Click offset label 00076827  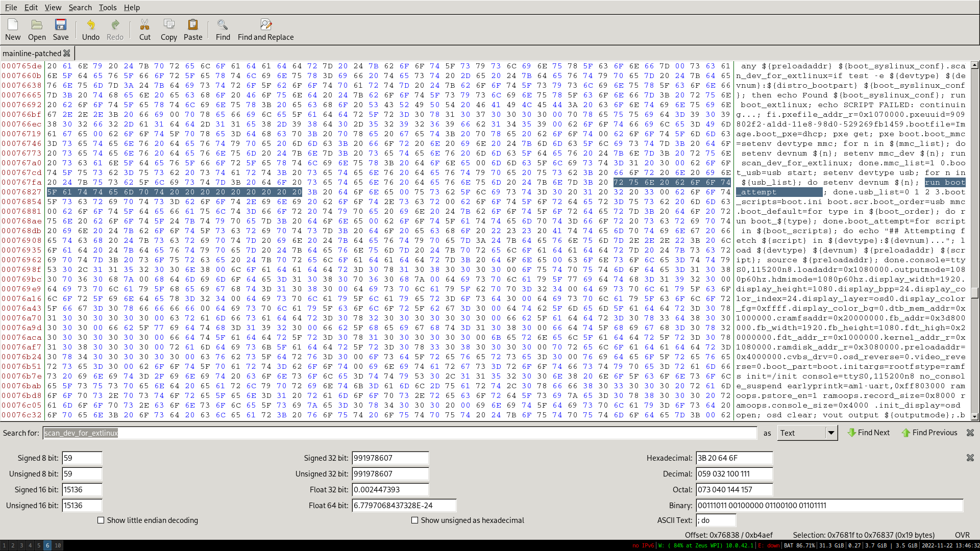tap(21, 192)
